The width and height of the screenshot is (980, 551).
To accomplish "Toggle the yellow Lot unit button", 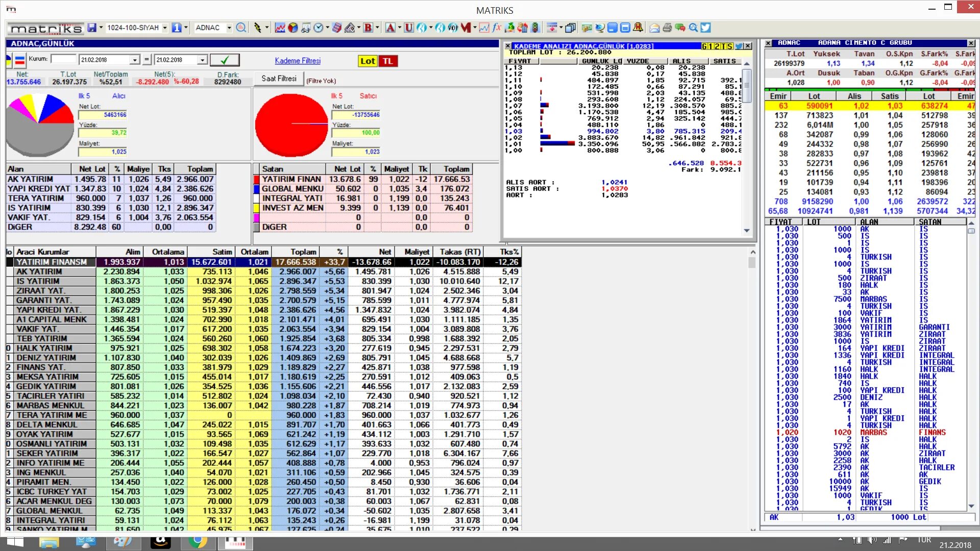I will (x=367, y=61).
